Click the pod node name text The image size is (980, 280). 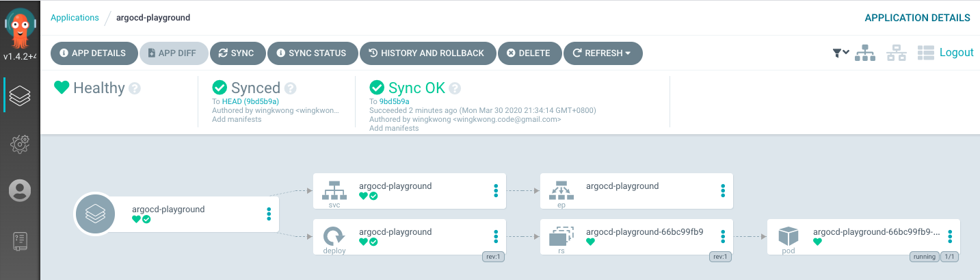(x=877, y=231)
